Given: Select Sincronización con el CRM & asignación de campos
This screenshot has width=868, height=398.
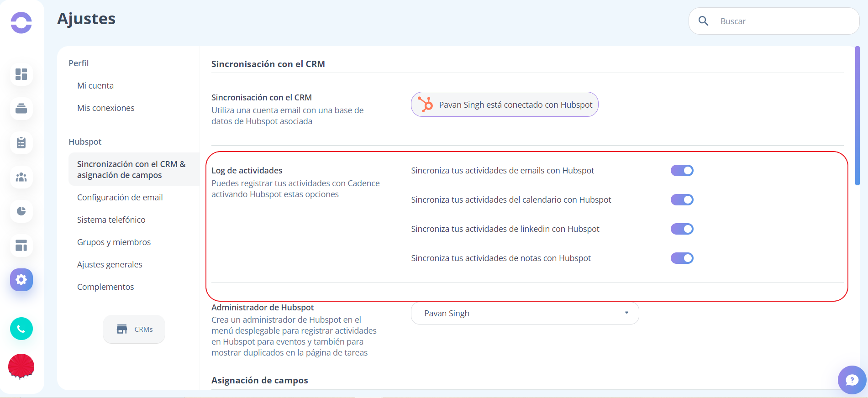Looking at the screenshot, I should tap(134, 169).
